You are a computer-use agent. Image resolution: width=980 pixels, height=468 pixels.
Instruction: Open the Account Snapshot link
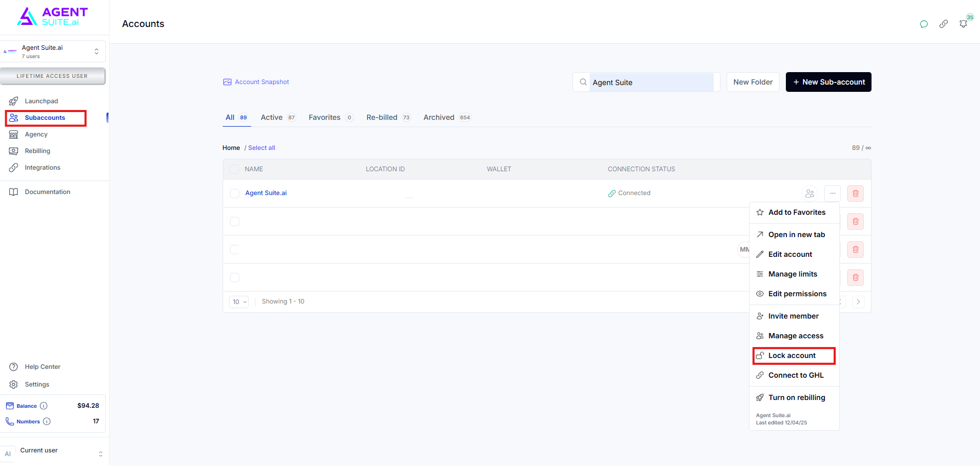click(256, 82)
